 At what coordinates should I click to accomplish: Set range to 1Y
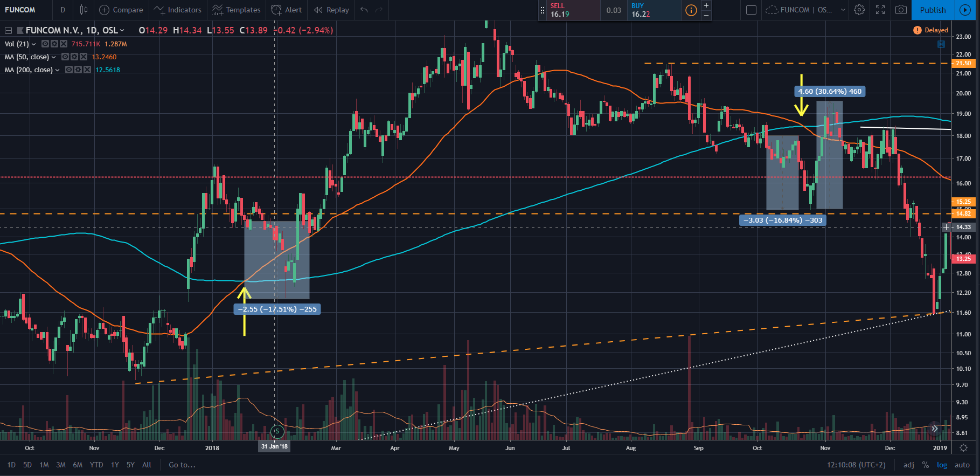tap(115, 465)
